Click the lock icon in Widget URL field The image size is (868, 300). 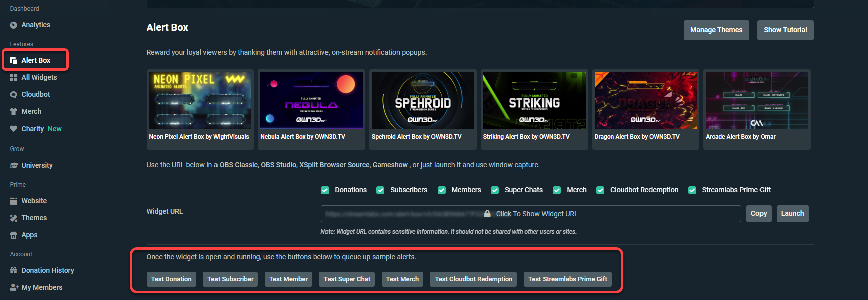pyautogui.click(x=487, y=214)
